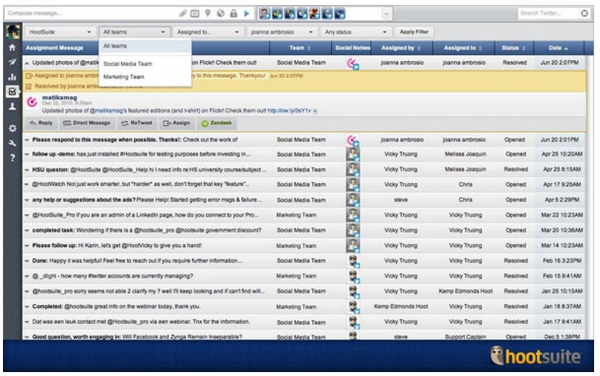Click the schedule calendar icon in compose bar

(195, 13)
